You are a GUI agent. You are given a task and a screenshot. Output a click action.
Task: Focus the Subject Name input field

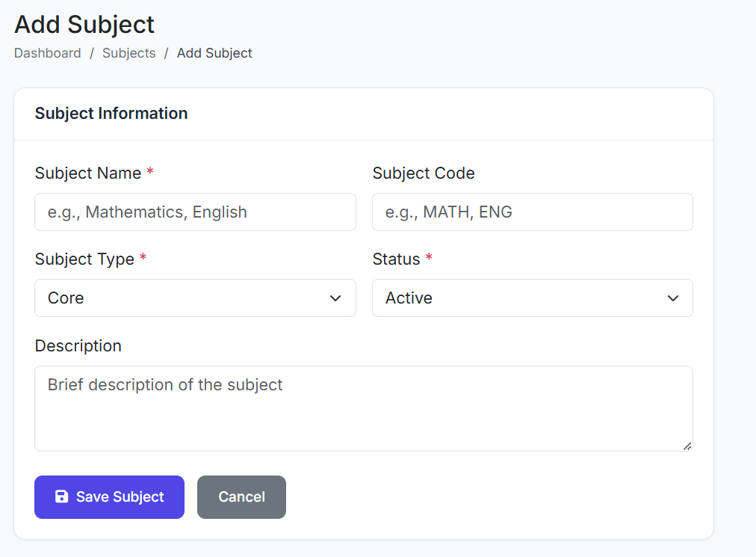[195, 212]
